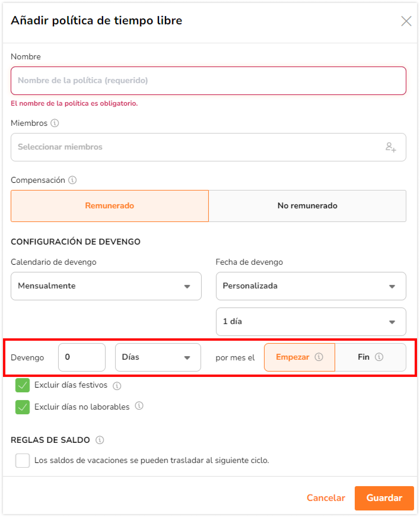420x517 pixels.
Task: Enable vacation balance carryover checkbox
Action: [23, 460]
